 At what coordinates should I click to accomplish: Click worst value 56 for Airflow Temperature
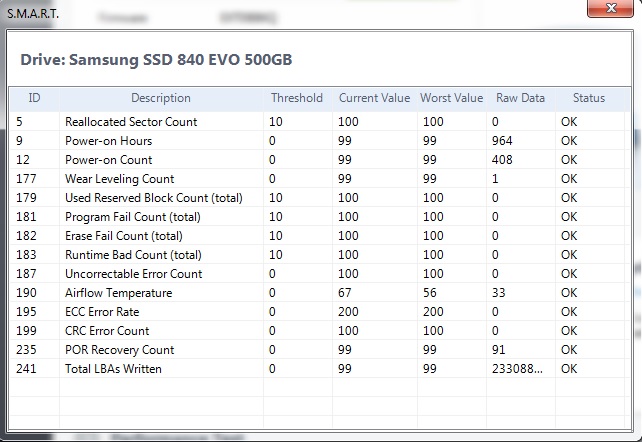(x=430, y=293)
